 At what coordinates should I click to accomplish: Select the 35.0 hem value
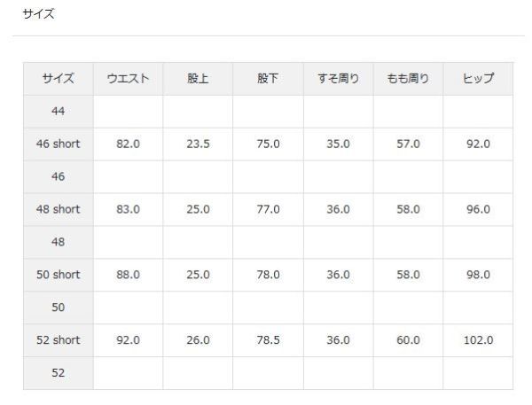(338, 144)
